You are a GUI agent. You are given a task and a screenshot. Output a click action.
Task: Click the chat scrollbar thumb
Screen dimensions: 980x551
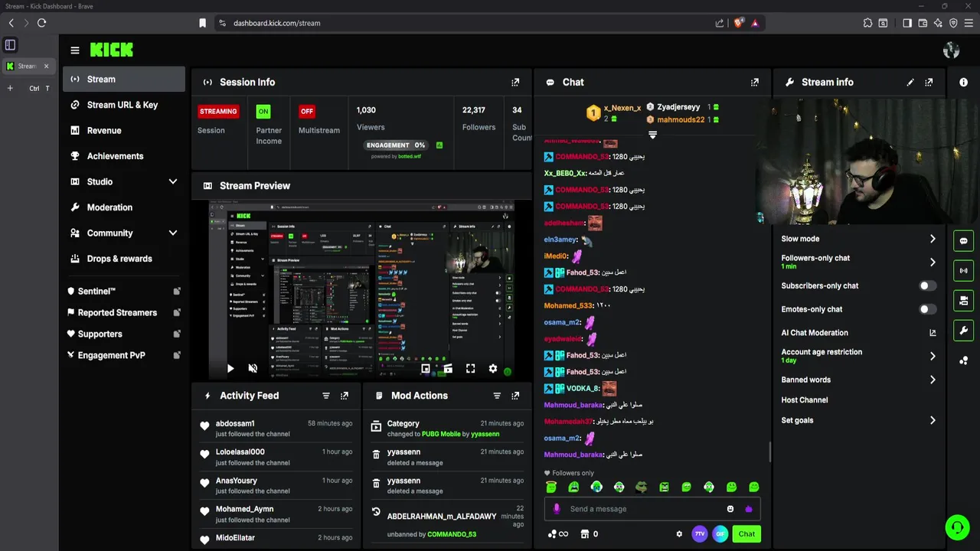(770, 452)
